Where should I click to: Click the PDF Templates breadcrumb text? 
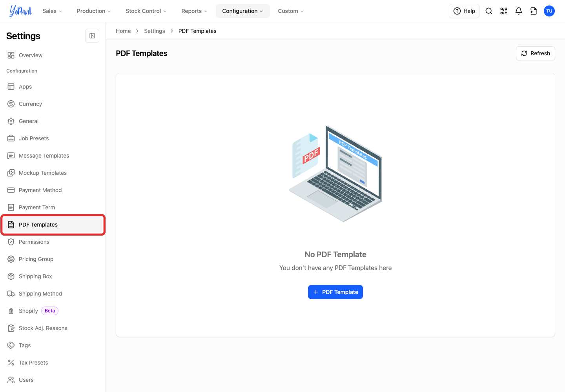click(x=197, y=31)
